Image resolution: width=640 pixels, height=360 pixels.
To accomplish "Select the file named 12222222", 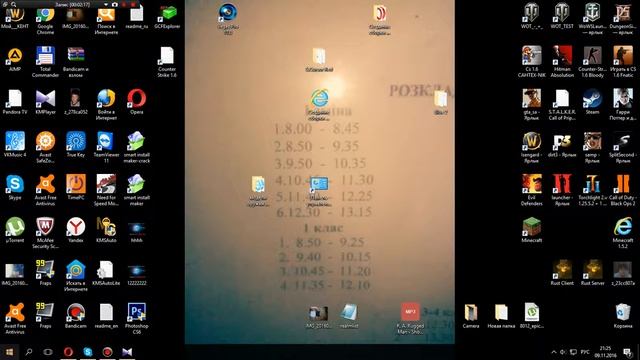I will click(x=137, y=273).
